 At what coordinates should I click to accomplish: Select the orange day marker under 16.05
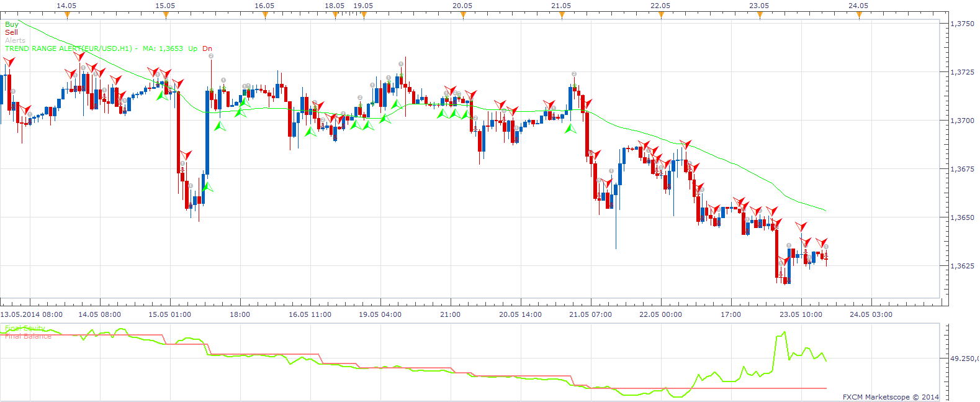click(x=265, y=16)
